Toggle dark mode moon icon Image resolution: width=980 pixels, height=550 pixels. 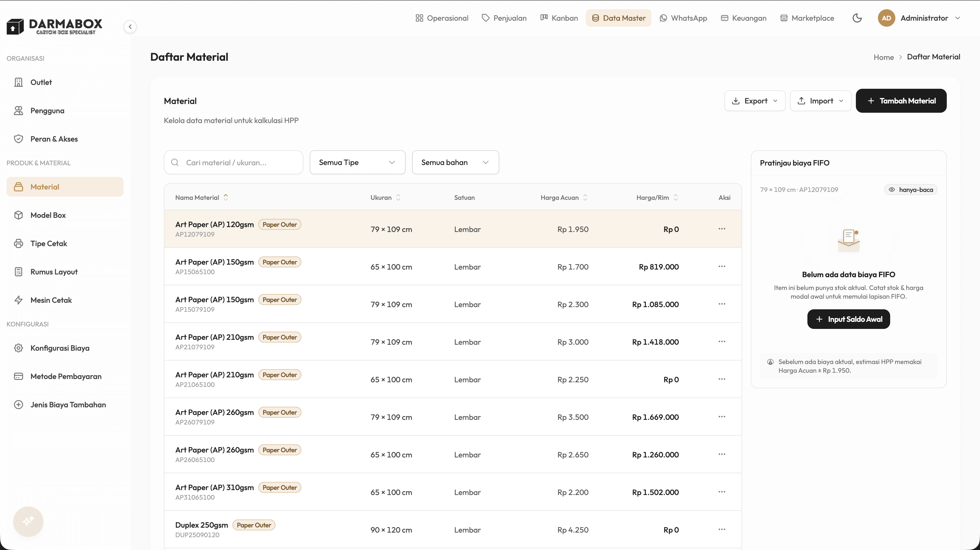(857, 18)
